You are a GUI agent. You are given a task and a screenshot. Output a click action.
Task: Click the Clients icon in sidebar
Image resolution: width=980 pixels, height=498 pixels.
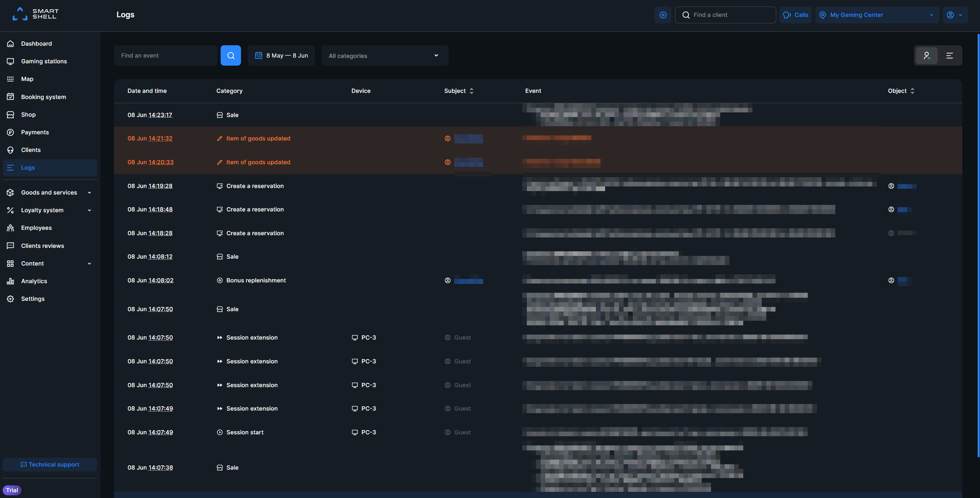coord(10,150)
